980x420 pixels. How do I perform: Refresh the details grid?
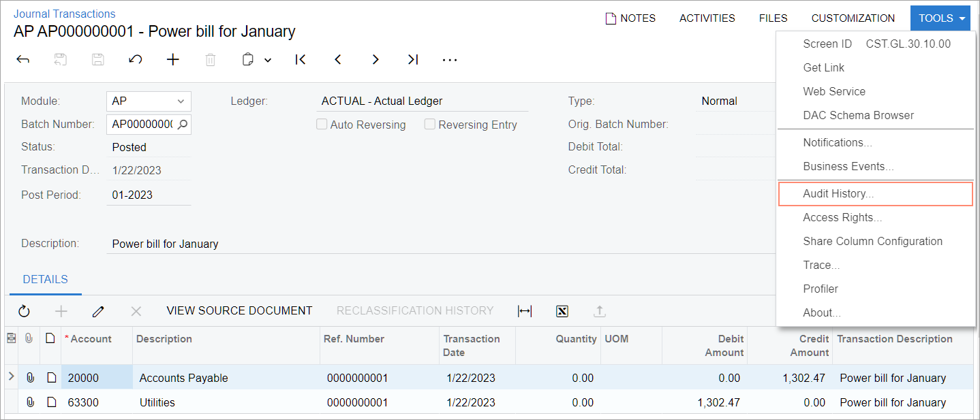point(24,311)
